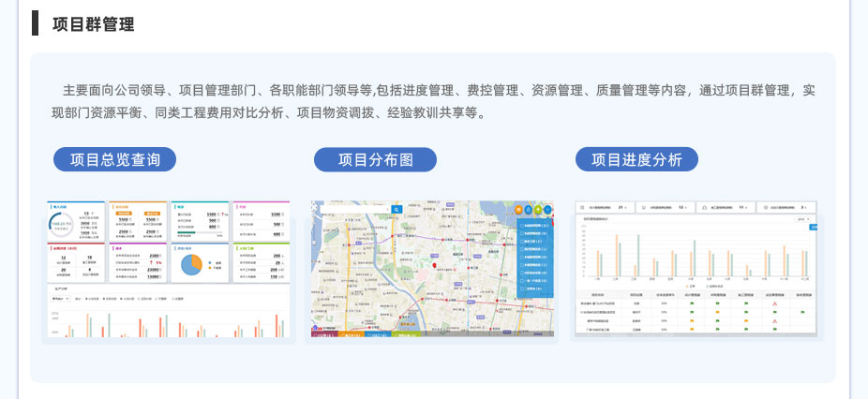
Task: Toggle the third checkbox in the map layer list
Action: [521, 242]
